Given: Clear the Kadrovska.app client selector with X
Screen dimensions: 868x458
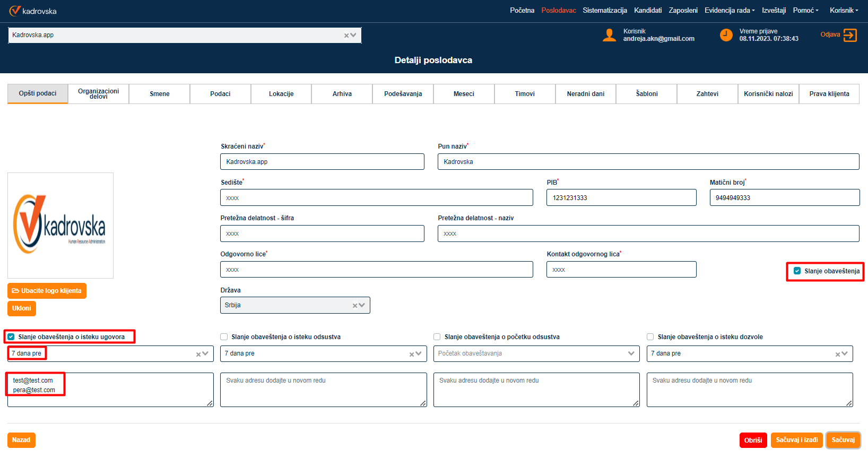Looking at the screenshot, I should click(346, 36).
